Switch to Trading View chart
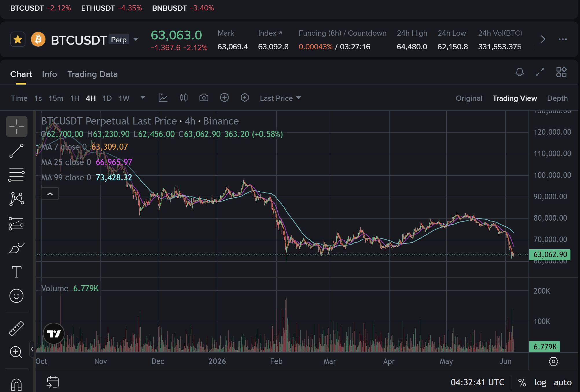Screen dimensions: 580x392 (x=515, y=98)
